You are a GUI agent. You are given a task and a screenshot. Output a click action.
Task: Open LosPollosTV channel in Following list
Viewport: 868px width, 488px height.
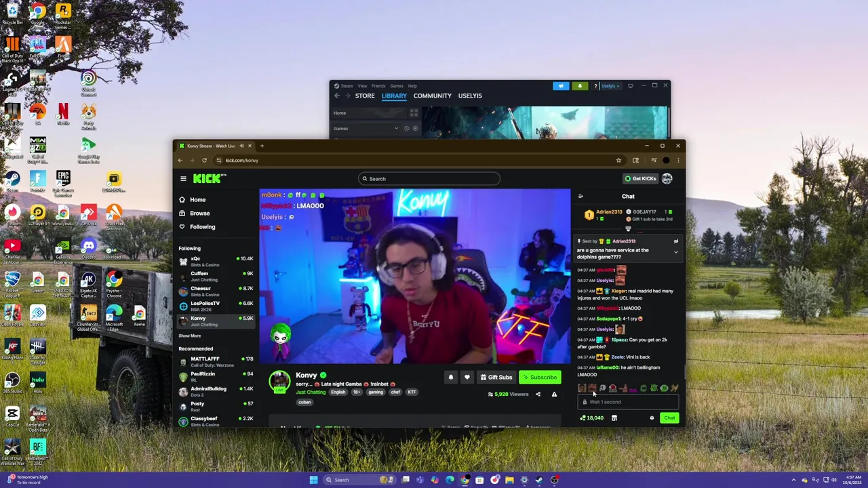point(216,306)
